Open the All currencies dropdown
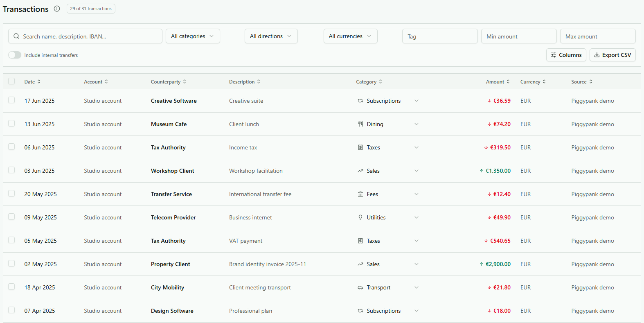Image resolution: width=644 pixels, height=323 pixels. (350, 36)
